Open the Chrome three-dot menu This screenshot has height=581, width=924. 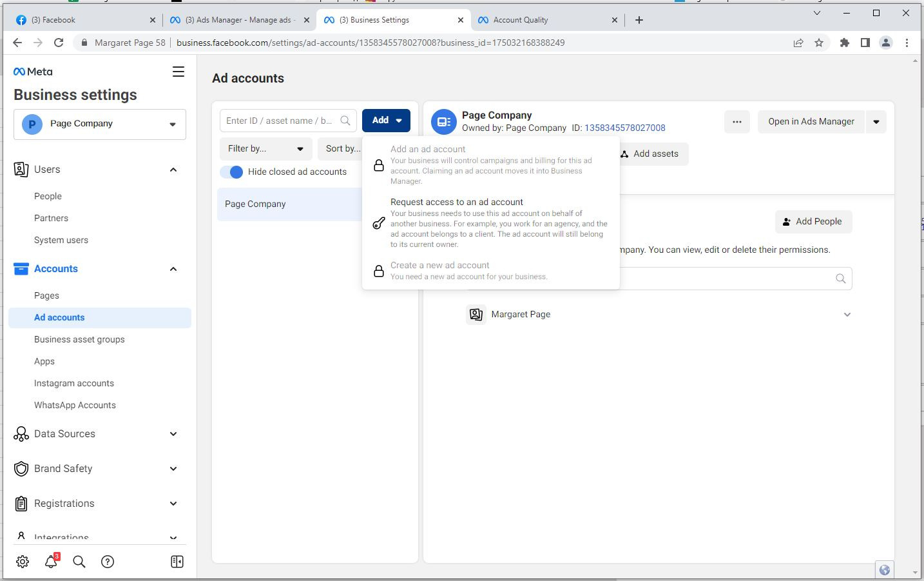[907, 43]
